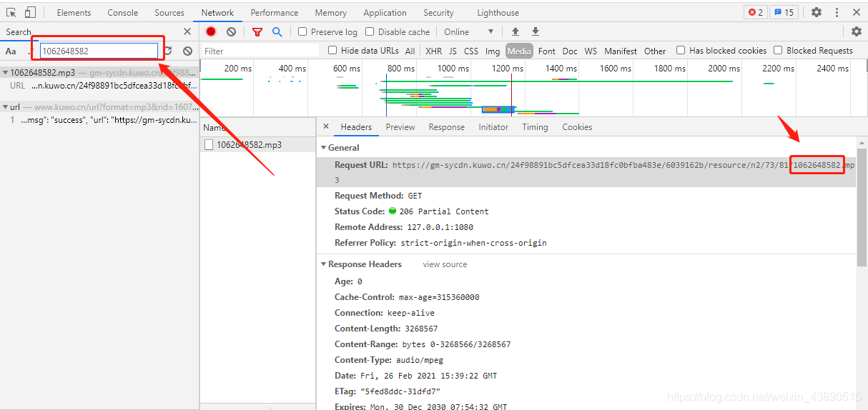Filter requests by Font
Screen dimensions: 868x410
[x=547, y=51]
